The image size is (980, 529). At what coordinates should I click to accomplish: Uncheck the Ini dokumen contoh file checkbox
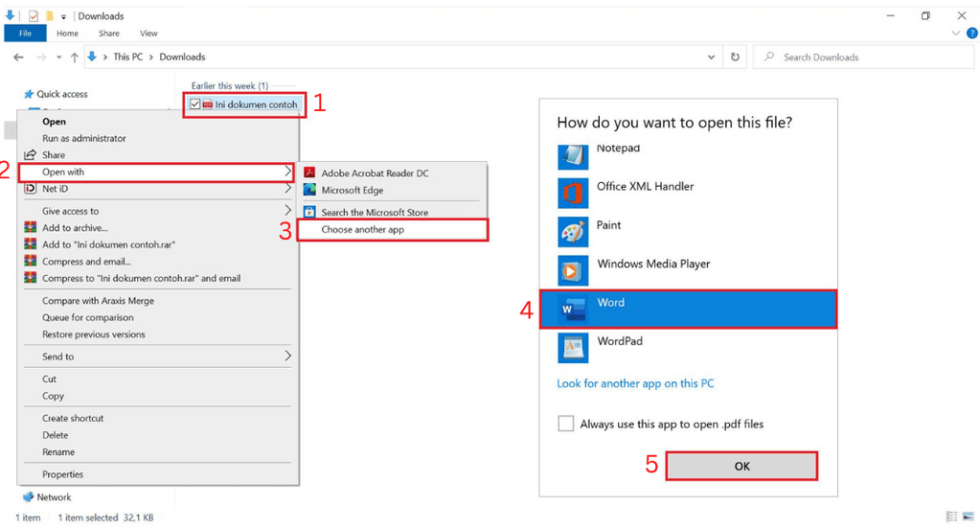click(x=195, y=104)
